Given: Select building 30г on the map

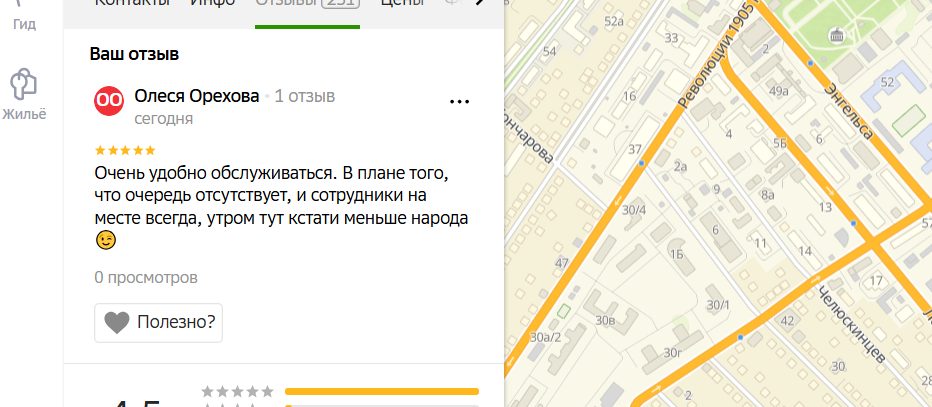Looking at the screenshot, I should click(672, 354).
